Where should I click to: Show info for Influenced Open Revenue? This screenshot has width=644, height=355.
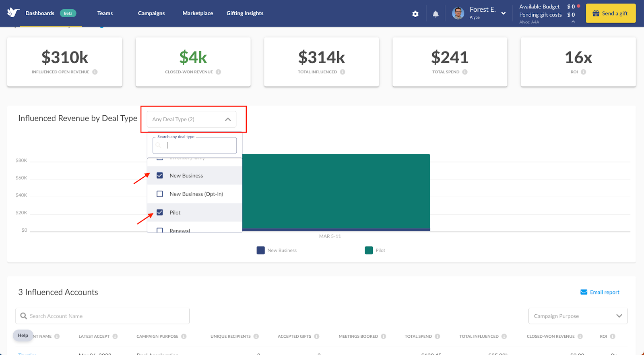[x=95, y=72]
